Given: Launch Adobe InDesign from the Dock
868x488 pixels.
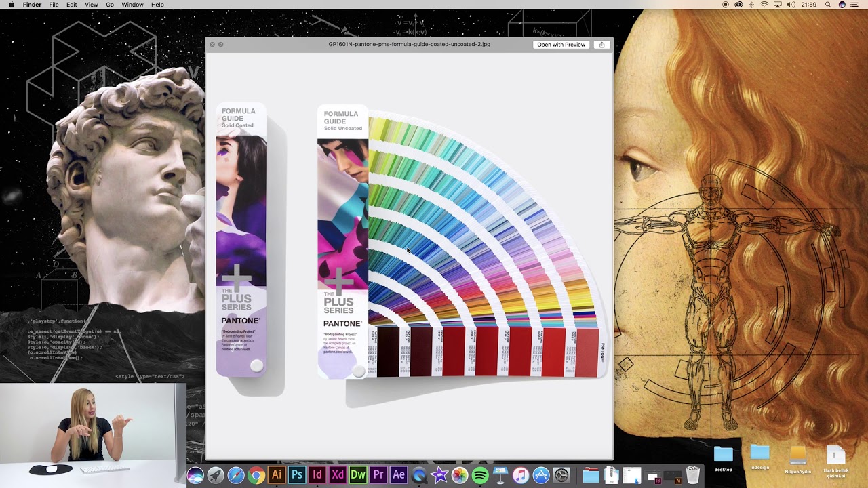Looking at the screenshot, I should coord(317,475).
